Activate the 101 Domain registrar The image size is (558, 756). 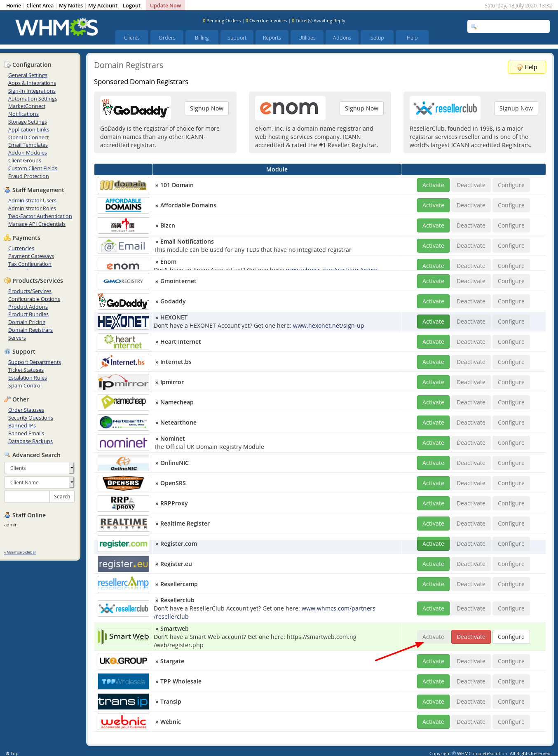(x=433, y=185)
